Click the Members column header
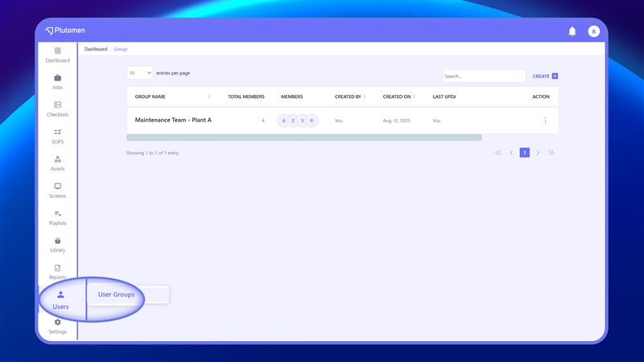644x362 pixels. pos(291,97)
